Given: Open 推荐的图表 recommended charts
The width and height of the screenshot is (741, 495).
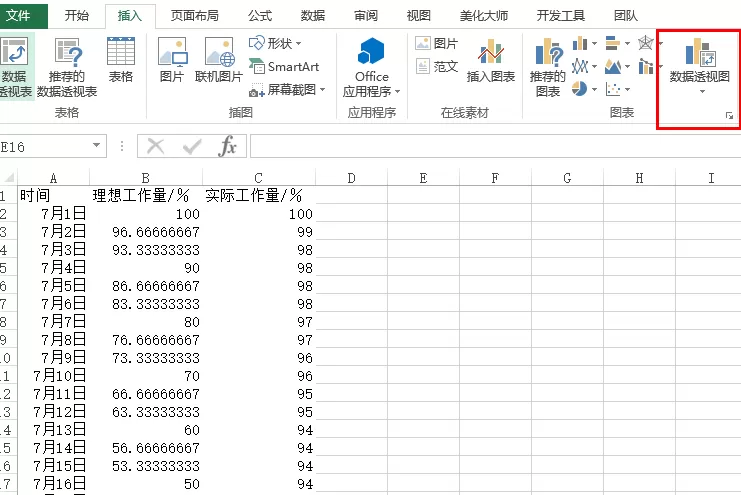Looking at the screenshot, I should click(x=548, y=66).
